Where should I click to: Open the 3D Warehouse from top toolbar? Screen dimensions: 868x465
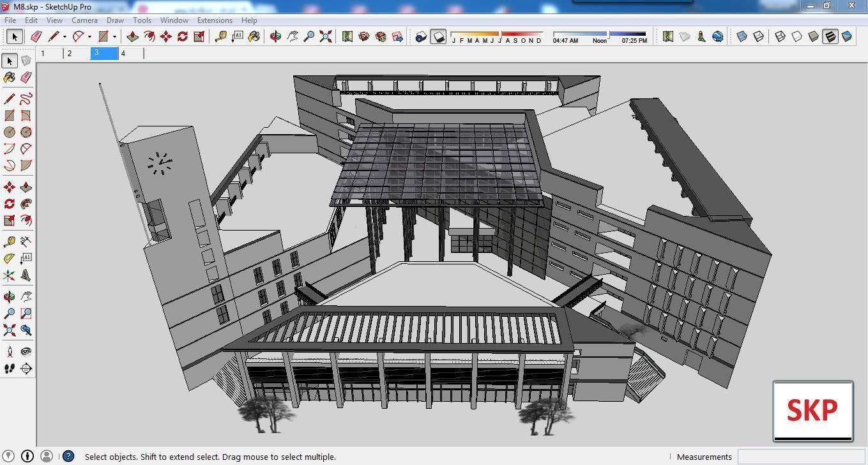(364, 36)
